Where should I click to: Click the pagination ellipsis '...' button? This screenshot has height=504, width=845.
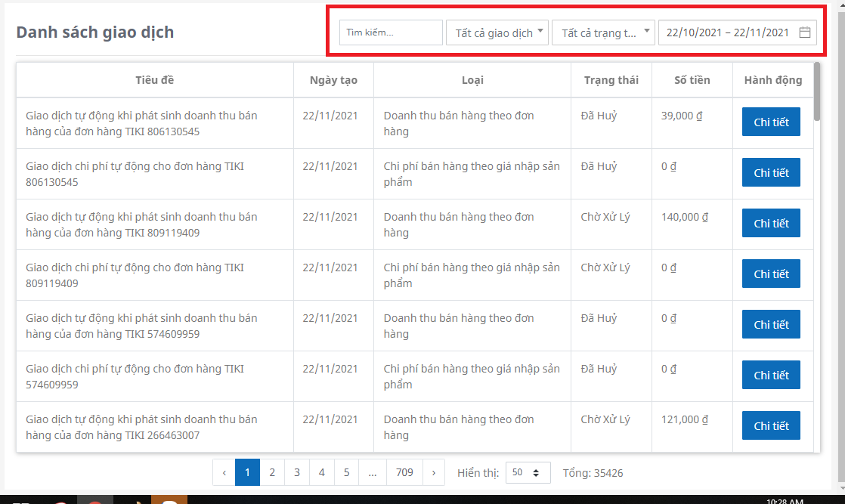tap(372, 472)
